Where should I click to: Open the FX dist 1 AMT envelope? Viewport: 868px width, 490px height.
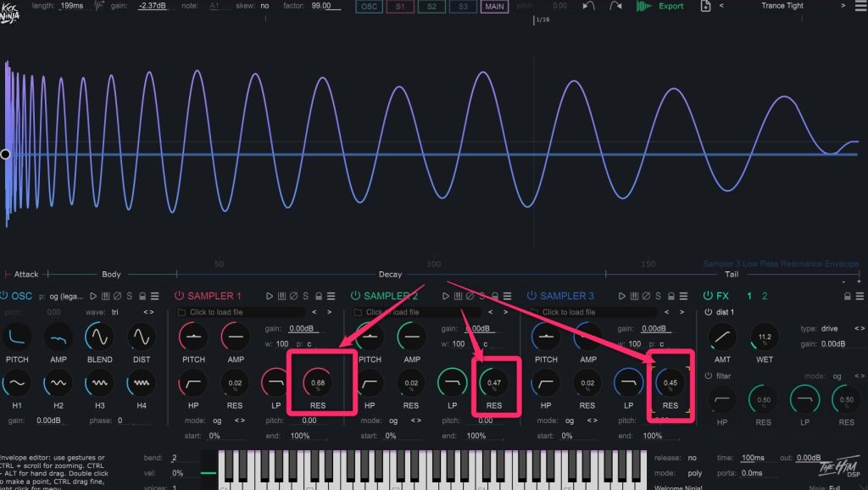point(722,337)
